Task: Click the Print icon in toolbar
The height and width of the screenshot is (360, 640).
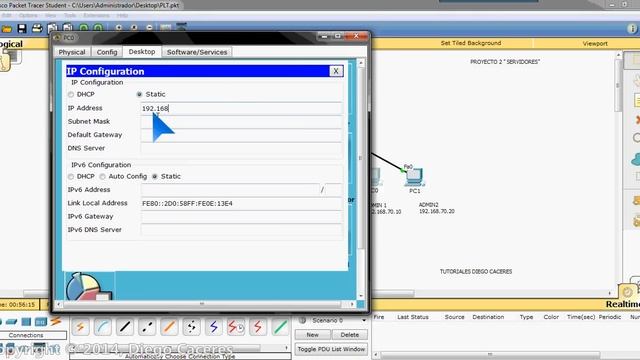Action: (x=37, y=29)
